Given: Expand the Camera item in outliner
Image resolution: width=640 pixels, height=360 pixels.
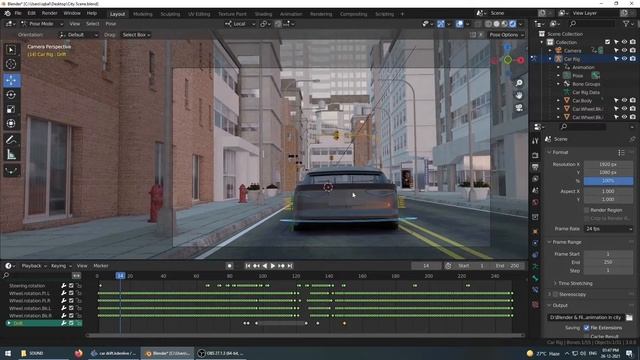Looking at the screenshot, I should (550, 51).
